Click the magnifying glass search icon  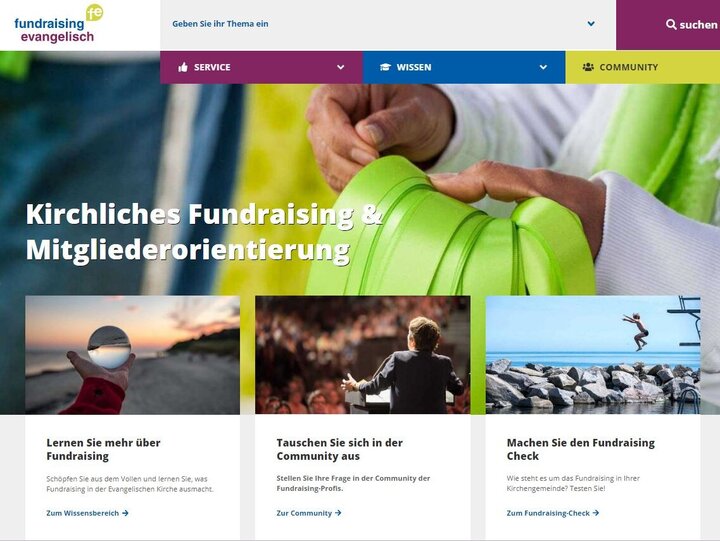click(671, 24)
